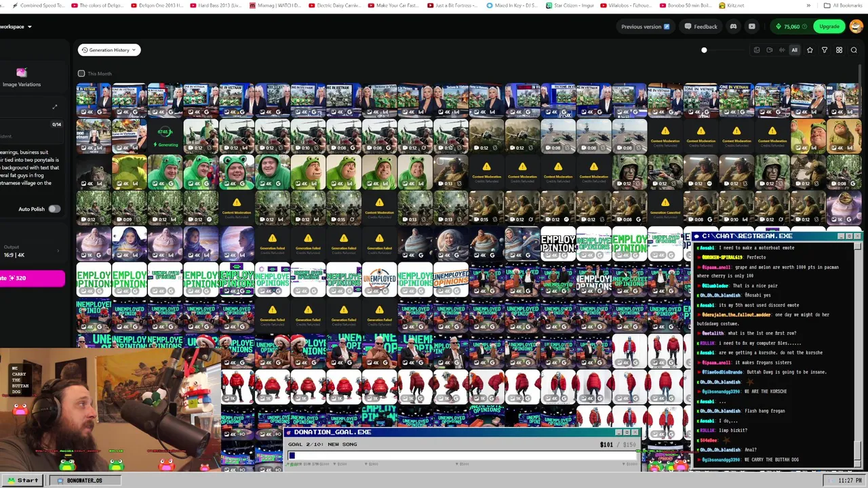Screen dimensions: 868x488
Task: Filter history by images icon
Action: click(x=757, y=50)
